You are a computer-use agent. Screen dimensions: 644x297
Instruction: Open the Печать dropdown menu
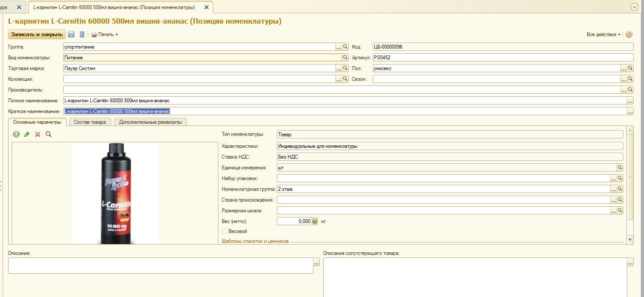[x=104, y=34]
